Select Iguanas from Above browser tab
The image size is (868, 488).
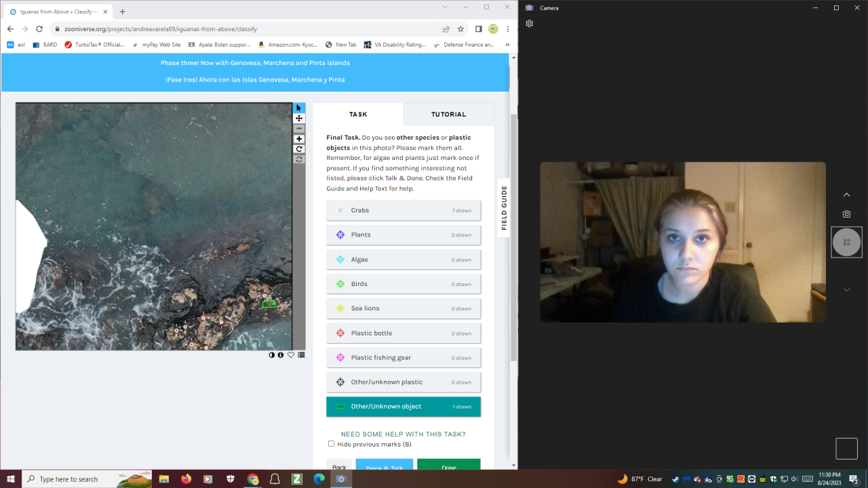[x=58, y=12]
